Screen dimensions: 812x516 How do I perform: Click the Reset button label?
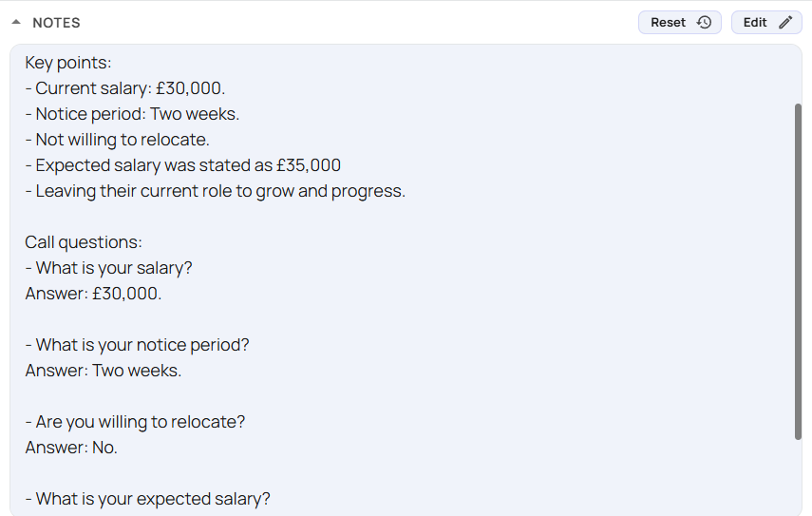click(668, 22)
